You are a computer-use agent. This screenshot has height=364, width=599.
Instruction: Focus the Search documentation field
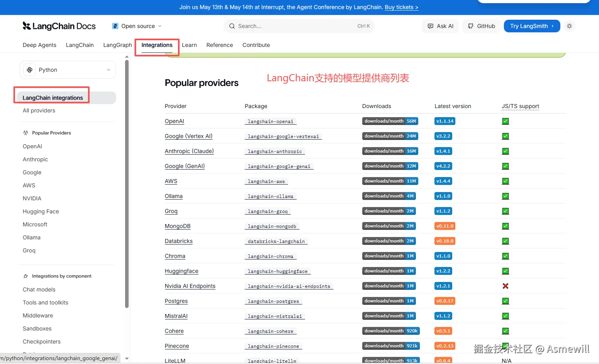pyautogui.click(x=299, y=26)
